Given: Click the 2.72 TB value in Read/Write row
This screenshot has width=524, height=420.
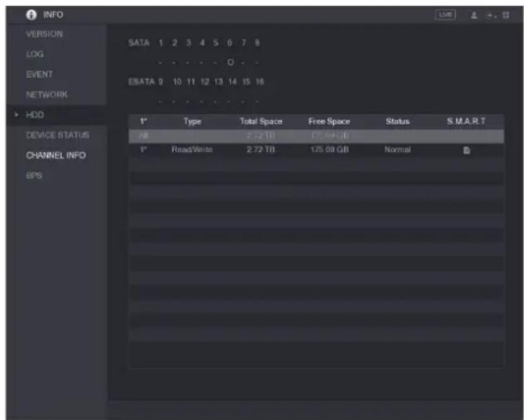Looking at the screenshot, I should [261, 149].
